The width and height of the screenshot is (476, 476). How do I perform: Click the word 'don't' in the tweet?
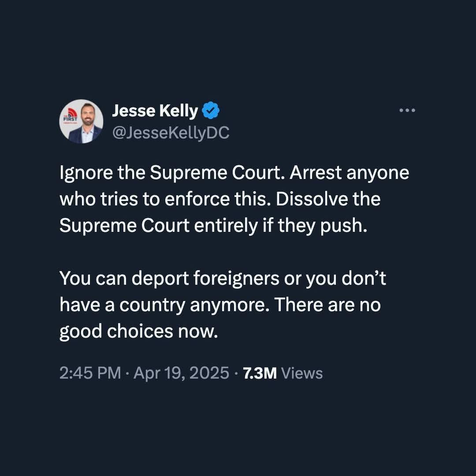coord(364,278)
